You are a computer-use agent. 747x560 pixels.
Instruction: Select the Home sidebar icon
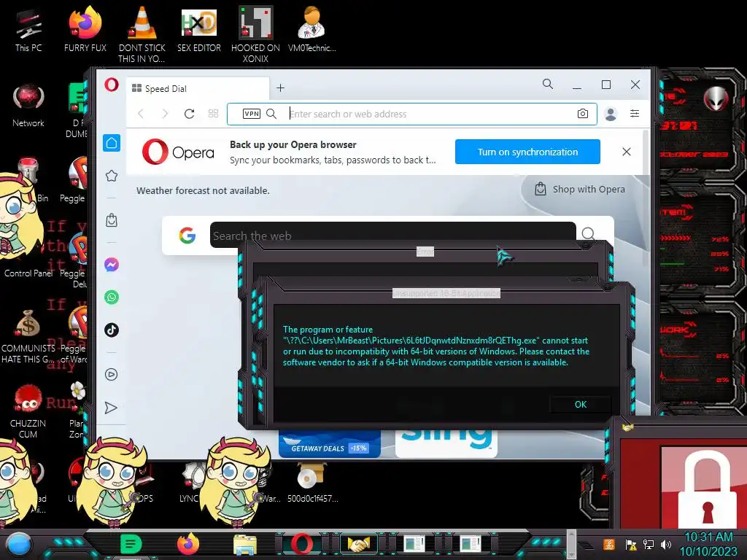[x=112, y=143]
